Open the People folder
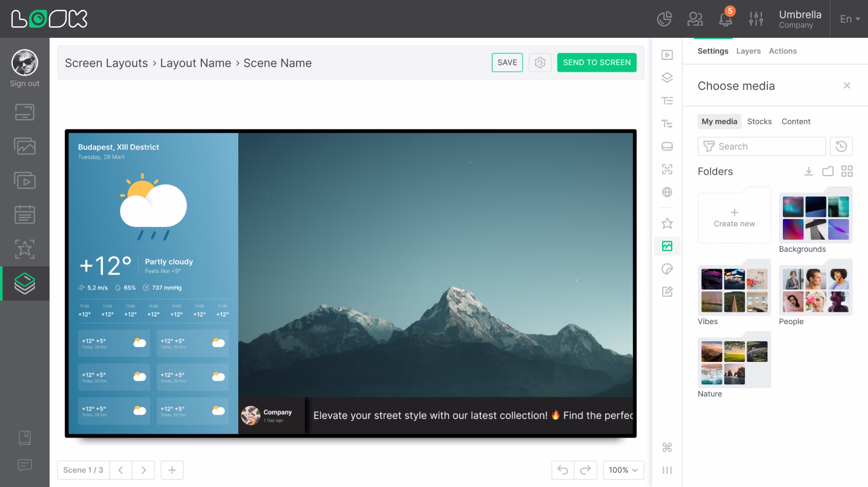Screen dimensions: 868x487 [816, 287]
